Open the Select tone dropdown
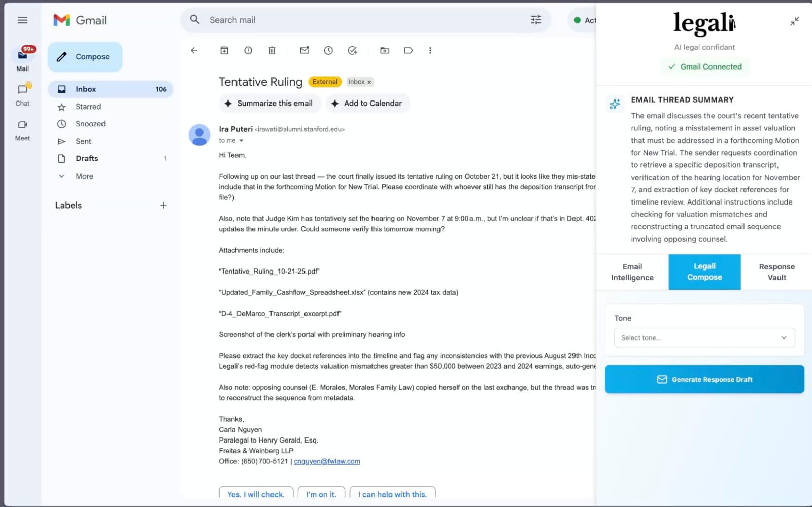 pyautogui.click(x=704, y=337)
